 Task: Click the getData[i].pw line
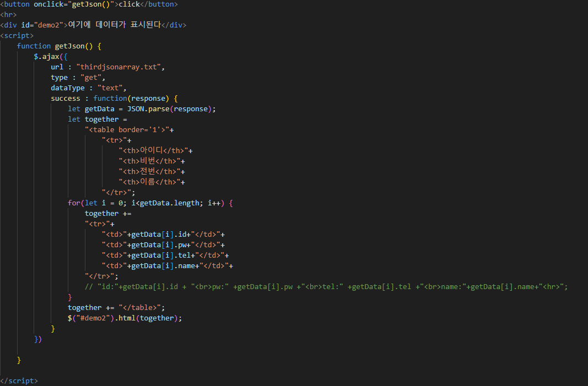[x=164, y=245]
